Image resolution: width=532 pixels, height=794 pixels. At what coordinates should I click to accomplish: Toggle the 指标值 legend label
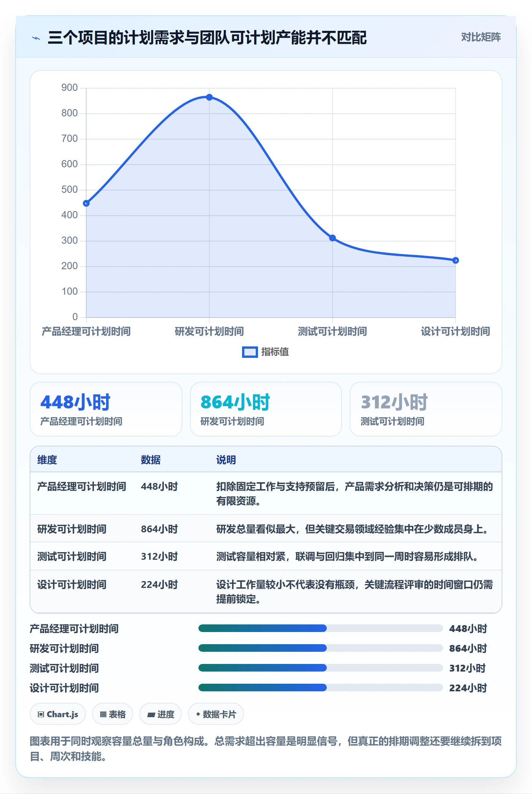(x=275, y=352)
